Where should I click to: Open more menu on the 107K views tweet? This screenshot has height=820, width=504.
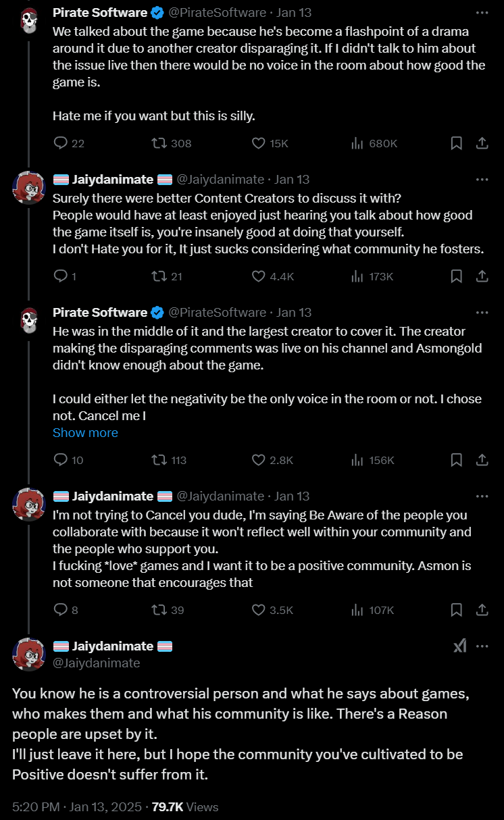tap(482, 496)
